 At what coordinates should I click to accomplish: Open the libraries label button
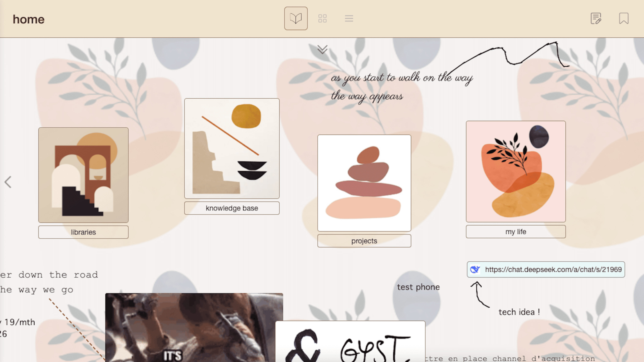pyautogui.click(x=83, y=232)
